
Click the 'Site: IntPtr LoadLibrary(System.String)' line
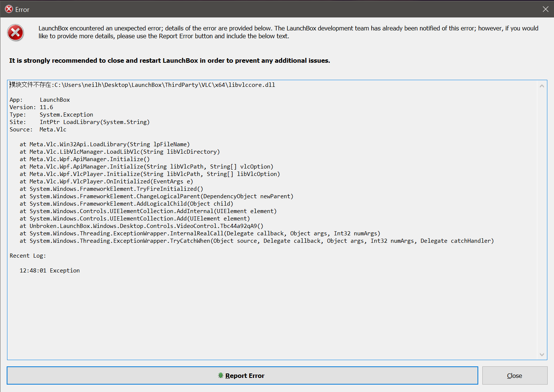[79, 122]
